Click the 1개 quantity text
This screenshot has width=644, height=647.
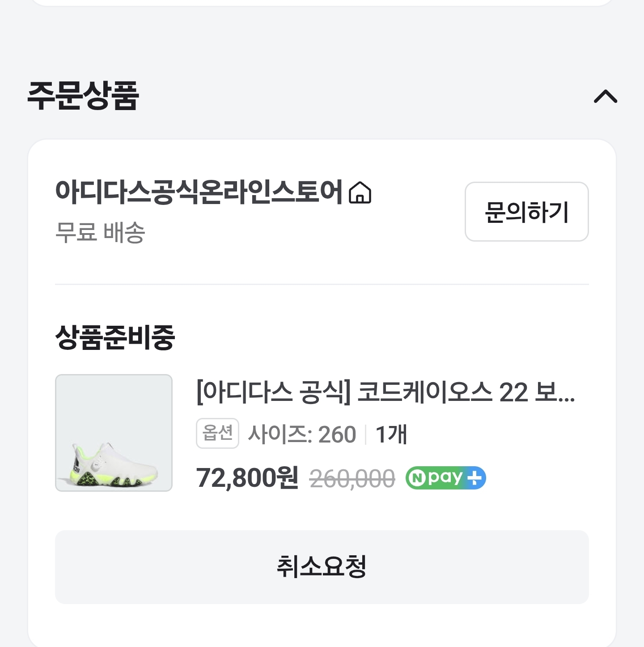click(x=391, y=434)
